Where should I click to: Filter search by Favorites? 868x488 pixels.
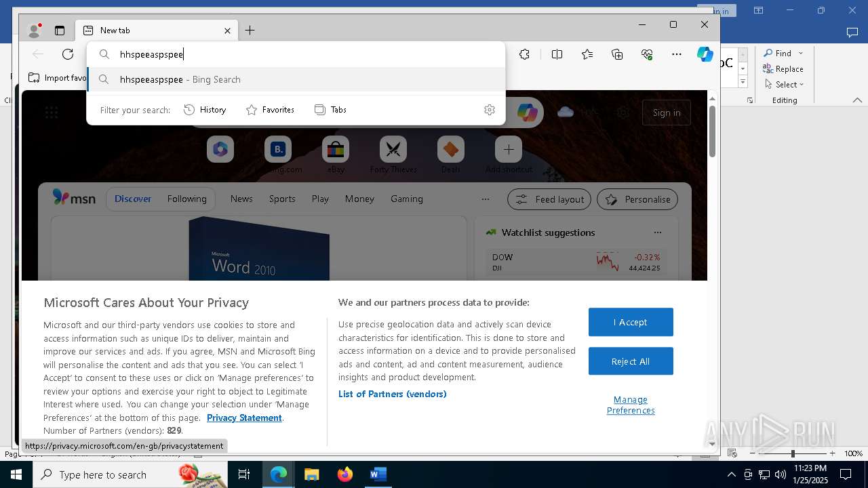coord(270,110)
